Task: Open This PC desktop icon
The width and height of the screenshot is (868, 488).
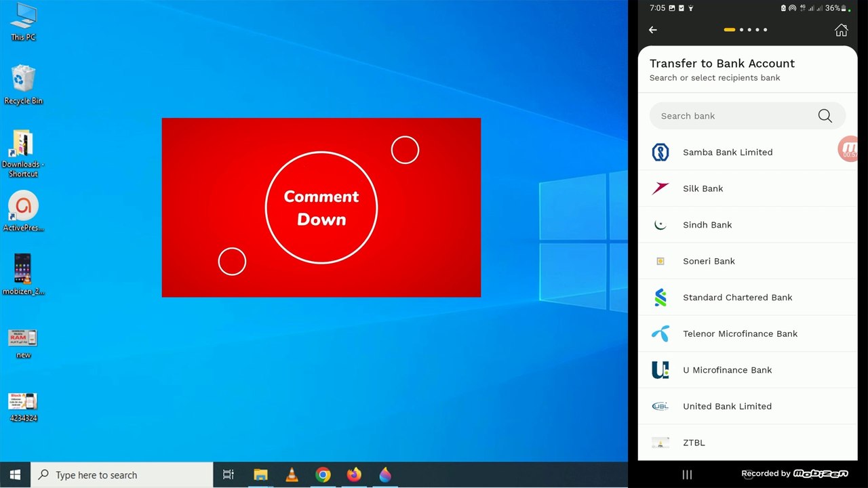Action: tap(23, 21)
